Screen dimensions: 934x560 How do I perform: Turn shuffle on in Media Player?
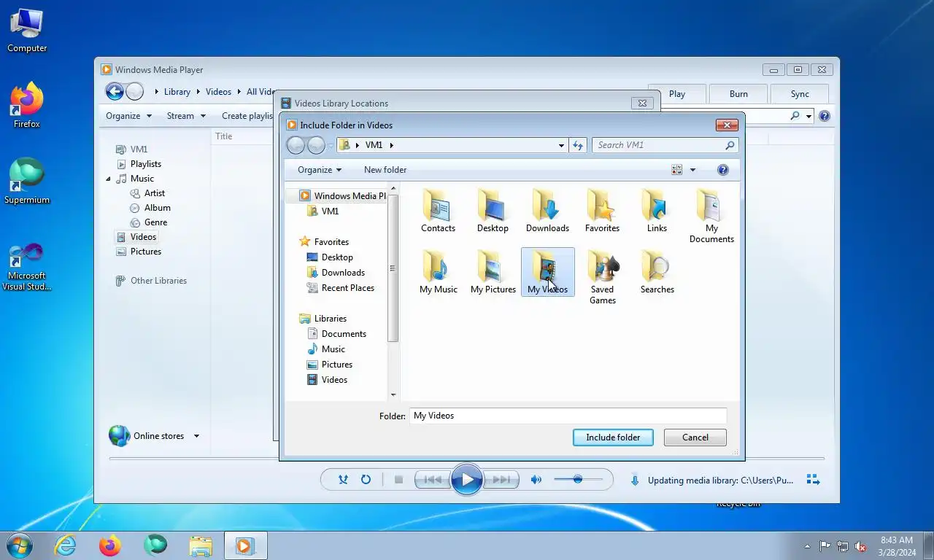pyautogui.click(x=343, y=480)
